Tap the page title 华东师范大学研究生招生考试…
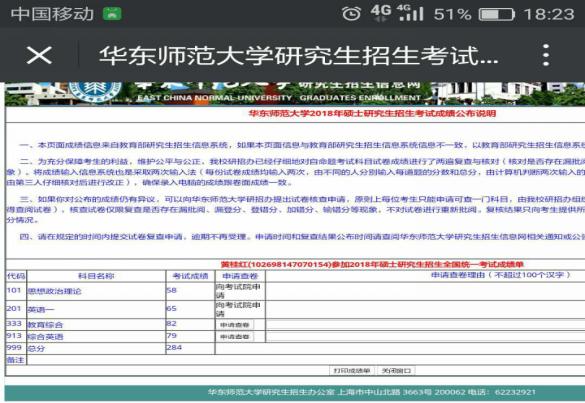The height and width of the screenshot is (403, 585). [x=299, y=56]
